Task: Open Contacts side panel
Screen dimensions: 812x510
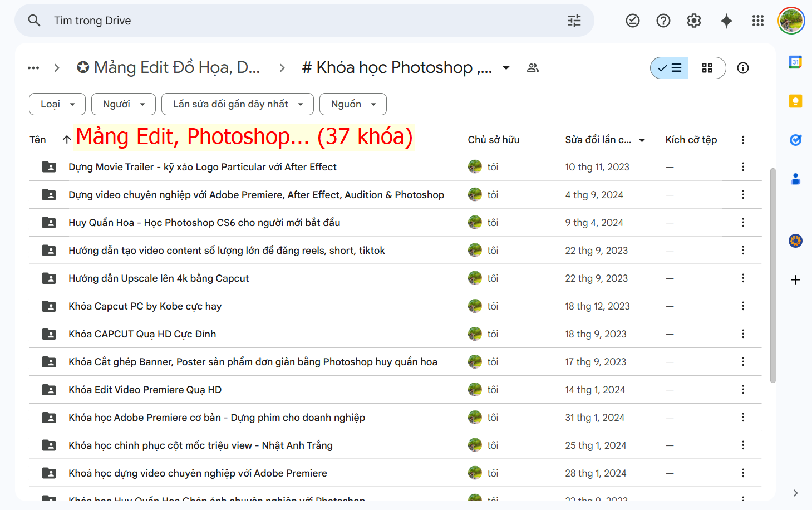Action: point(795,179)
